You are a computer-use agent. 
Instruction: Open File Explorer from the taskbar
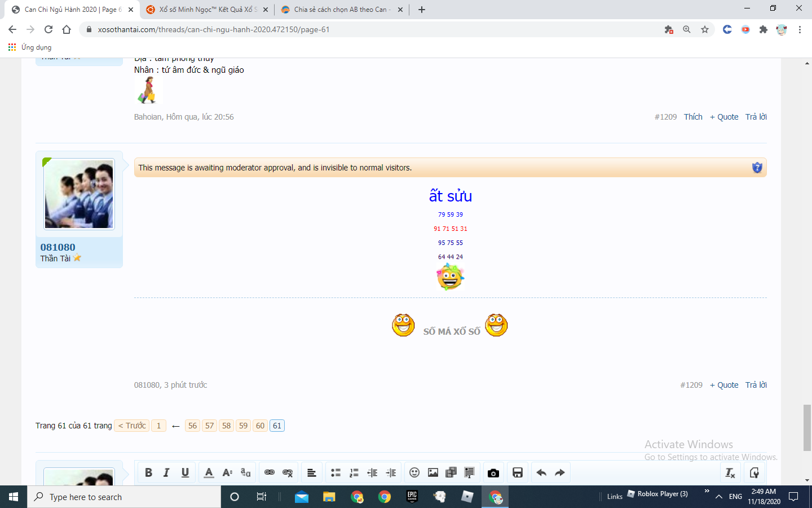click(x=329, y=497)
